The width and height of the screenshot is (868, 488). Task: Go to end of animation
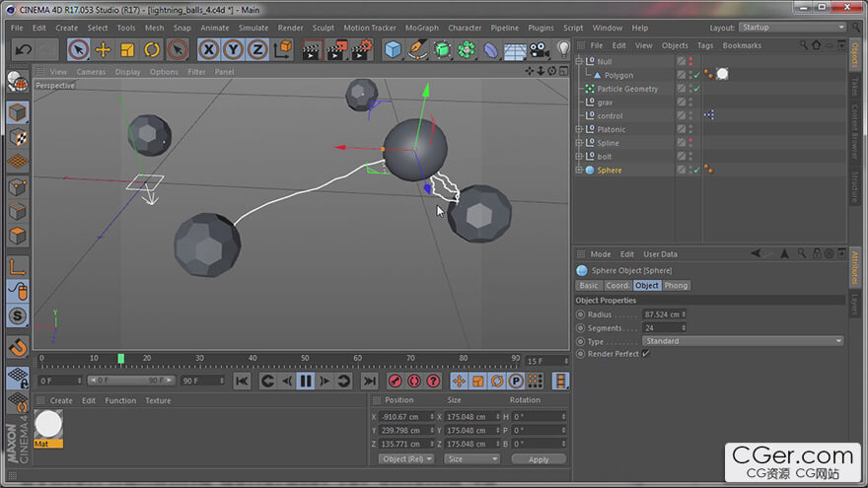pyautogui.click(x=369, y=381)
